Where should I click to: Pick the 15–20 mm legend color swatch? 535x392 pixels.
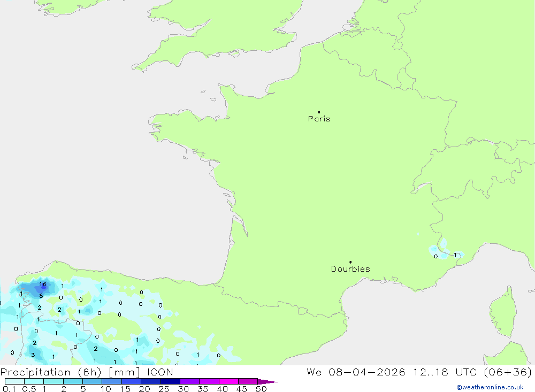132,381
